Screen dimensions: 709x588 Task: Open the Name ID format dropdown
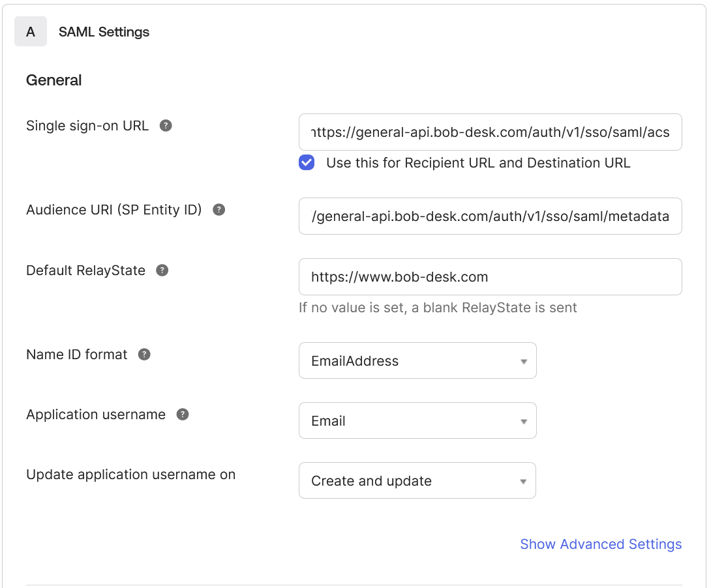point(417,360)
